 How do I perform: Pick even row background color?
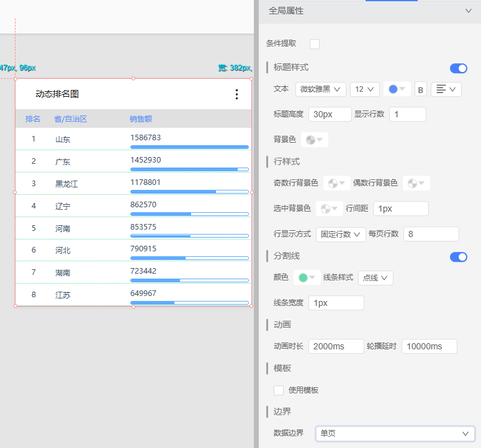416,183
